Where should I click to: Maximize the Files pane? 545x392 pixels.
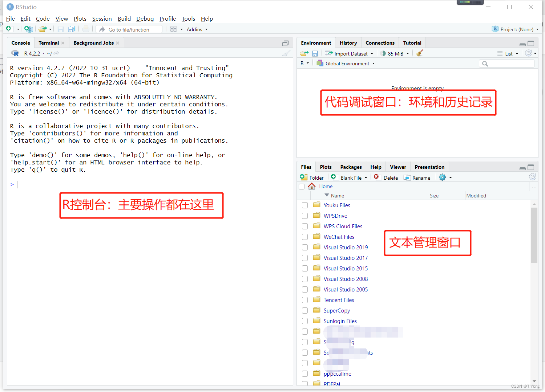tap(531, 167)
